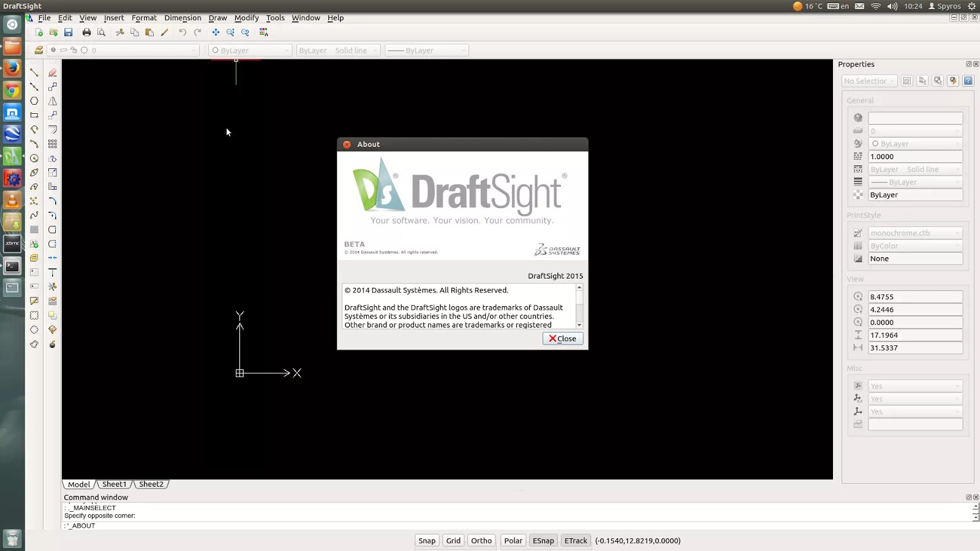The image size is (980, 551).
Task: Open the File menu
Action: [x=44, y=18]
